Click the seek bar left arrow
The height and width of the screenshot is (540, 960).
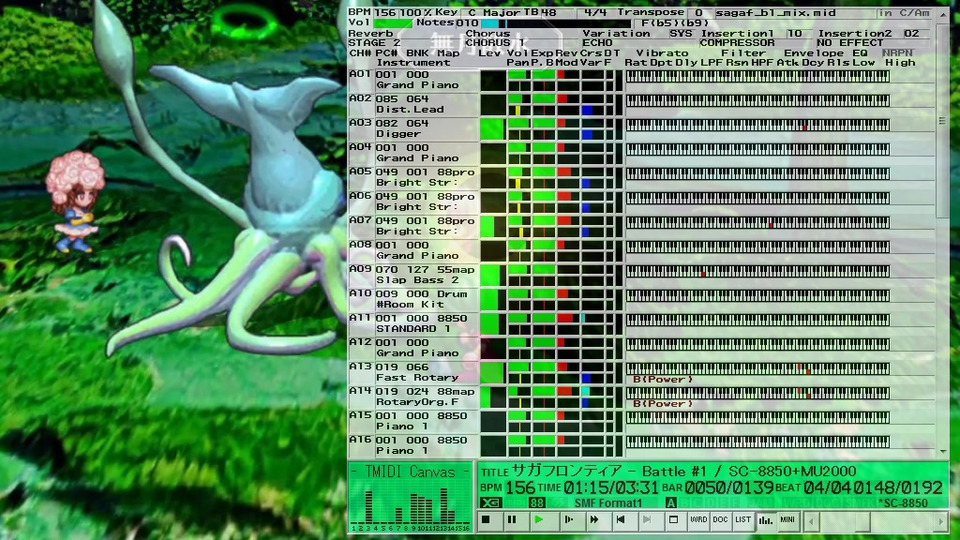tap(811, 522)
